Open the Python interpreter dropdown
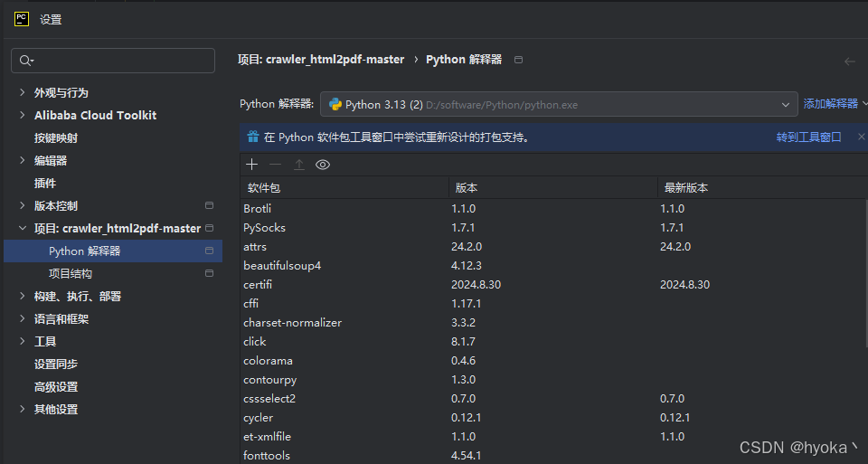The width and height of the screenshot is (868, 464). pyautogui.click(x=559, y=104)
